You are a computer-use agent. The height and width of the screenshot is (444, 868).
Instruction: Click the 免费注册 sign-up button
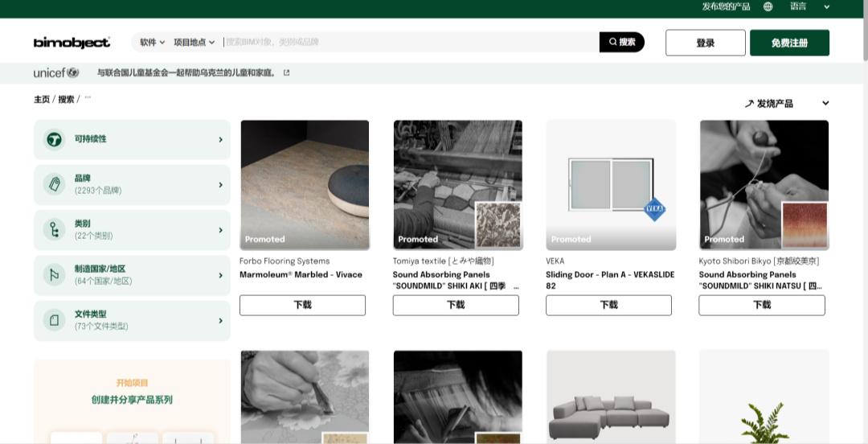click(x=789, y=43)
